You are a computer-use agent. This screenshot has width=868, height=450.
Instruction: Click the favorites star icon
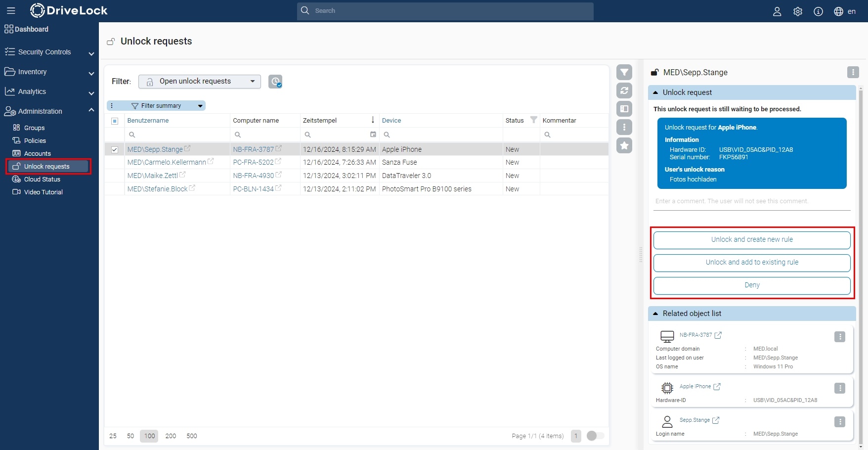coord(624,145)
